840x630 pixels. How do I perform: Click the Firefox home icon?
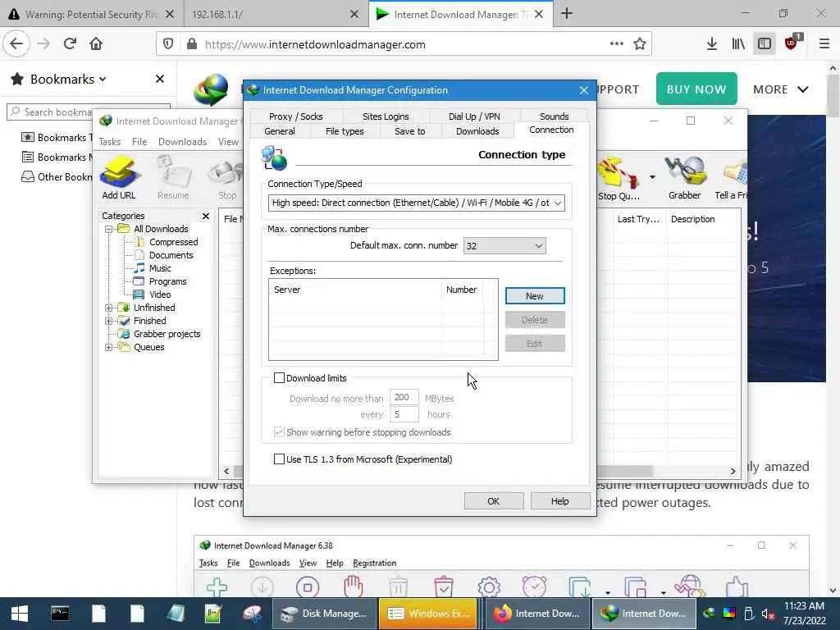[x=96, y=44]
